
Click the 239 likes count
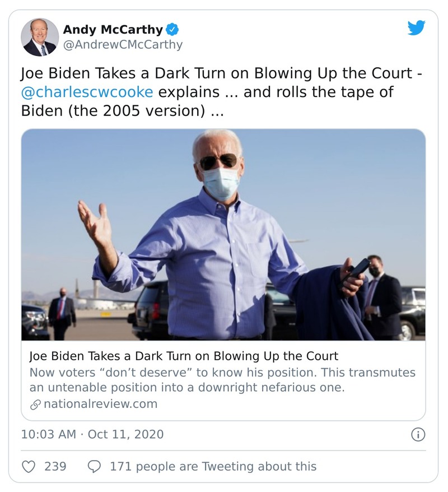pyautogui.click(x=55, y=466)
